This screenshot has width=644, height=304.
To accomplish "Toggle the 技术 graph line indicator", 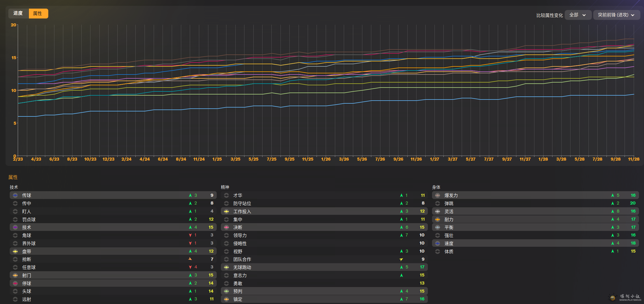I will click(x=15, y=227).
